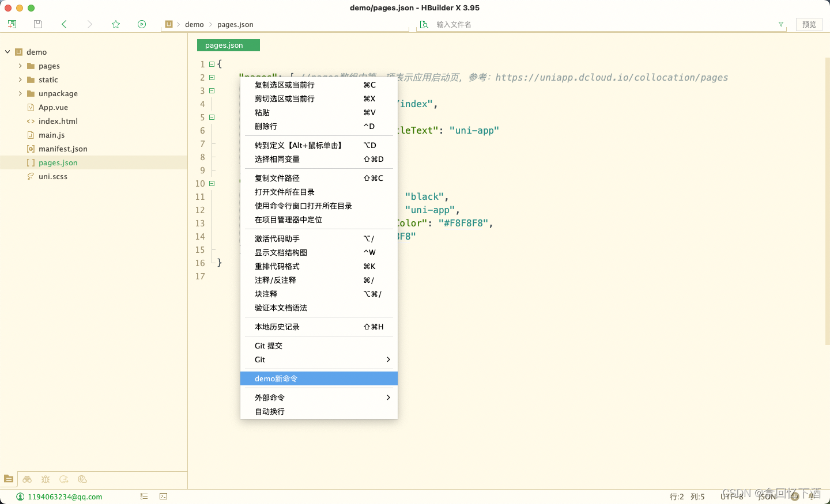Select 重排代码格式 menu item

click(x=319, y=266)
